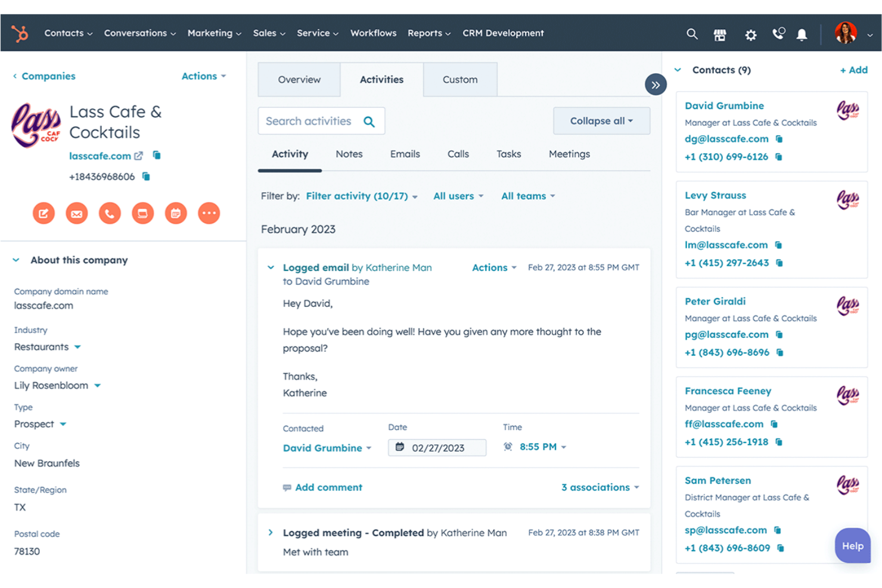The width and height of the screenshot is (882, 588).
Task: Copy email dg@lasscafe.com
Action: [779, 139]
